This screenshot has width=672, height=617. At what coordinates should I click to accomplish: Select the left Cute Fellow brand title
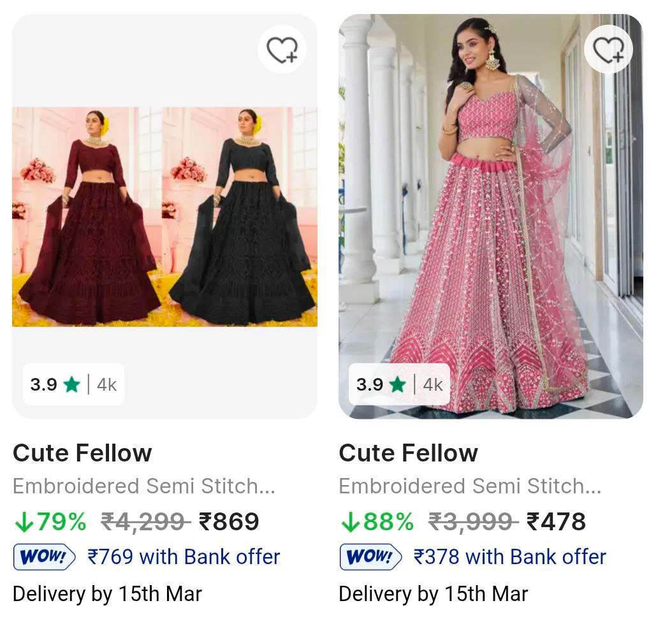[x=82, y=453]
